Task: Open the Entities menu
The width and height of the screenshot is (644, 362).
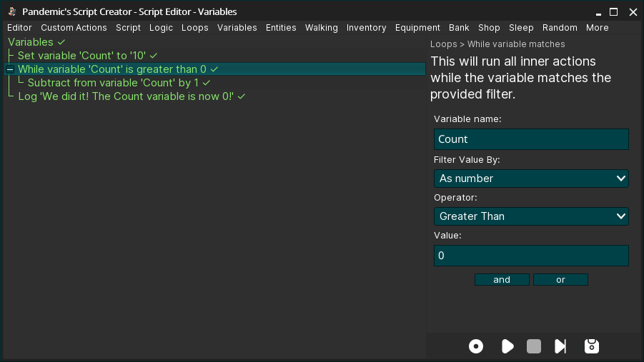Action: pyautogui.click(x=281, y=28)
